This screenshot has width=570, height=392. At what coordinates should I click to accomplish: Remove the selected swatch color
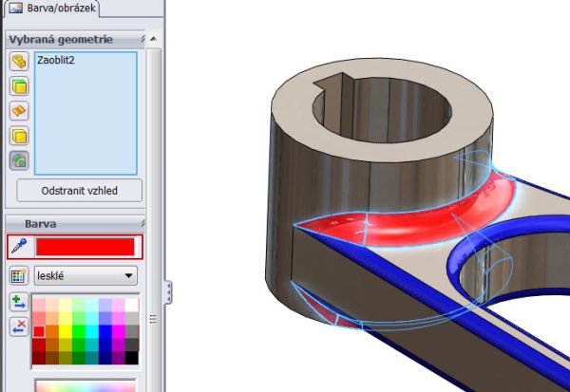click(x=19, y=327)
